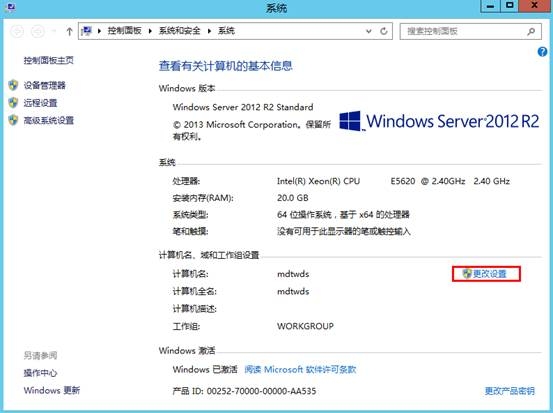This screenshot has width=553, height=413.
Task: Open 控制面板主页 link
Action: (x=49, y=60)
